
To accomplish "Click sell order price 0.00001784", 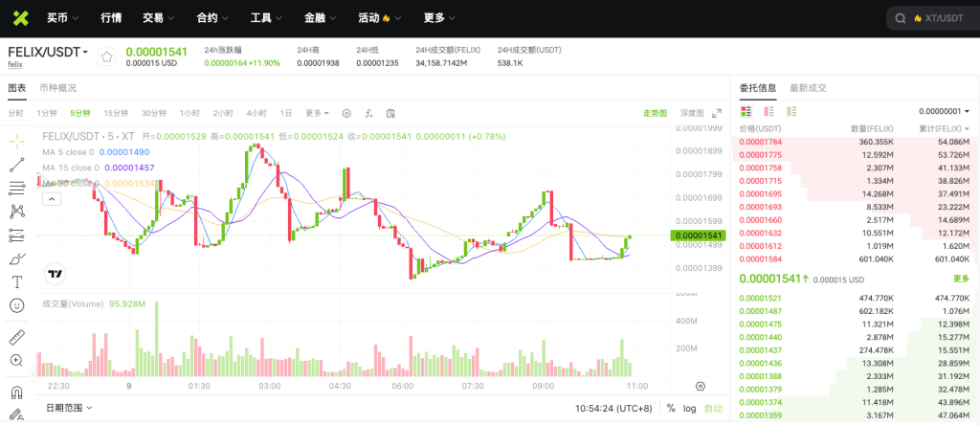I will (761, 142).
